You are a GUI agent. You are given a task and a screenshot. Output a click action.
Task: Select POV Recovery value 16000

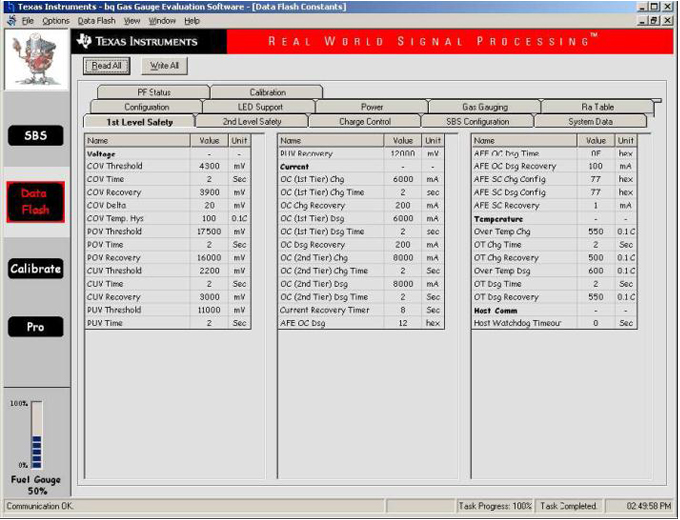tap(209, 258)
